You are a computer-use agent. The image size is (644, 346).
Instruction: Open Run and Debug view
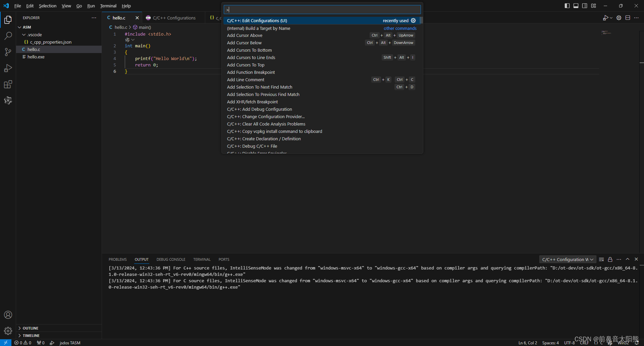tap(8, 68)
